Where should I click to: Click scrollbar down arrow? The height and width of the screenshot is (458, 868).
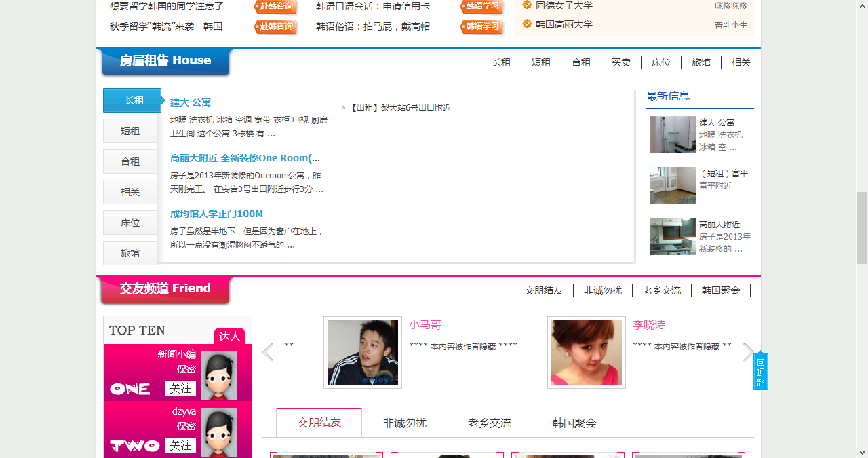[862, 452]
